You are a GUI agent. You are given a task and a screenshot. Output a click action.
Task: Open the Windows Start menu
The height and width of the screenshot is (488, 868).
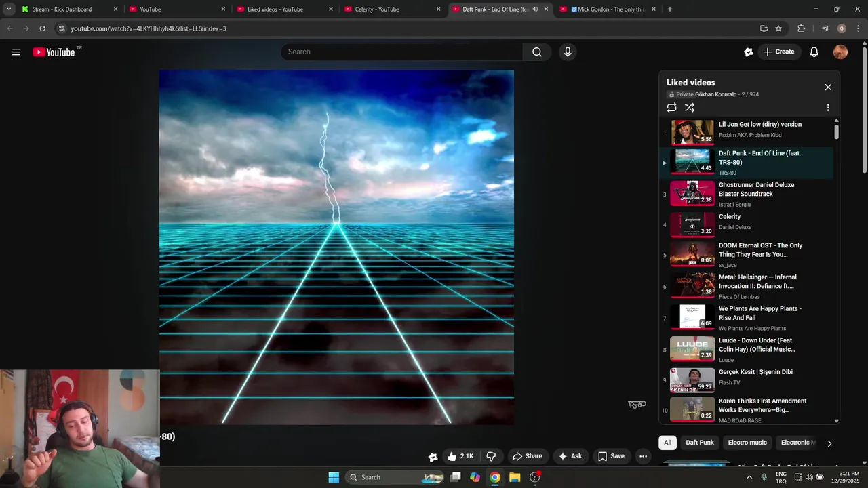[x=334, y=477]
